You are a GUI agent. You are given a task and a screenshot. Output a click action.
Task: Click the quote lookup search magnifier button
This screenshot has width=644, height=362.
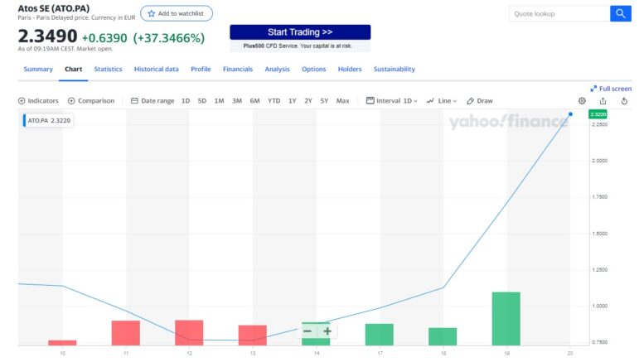(x=620, y=13)
